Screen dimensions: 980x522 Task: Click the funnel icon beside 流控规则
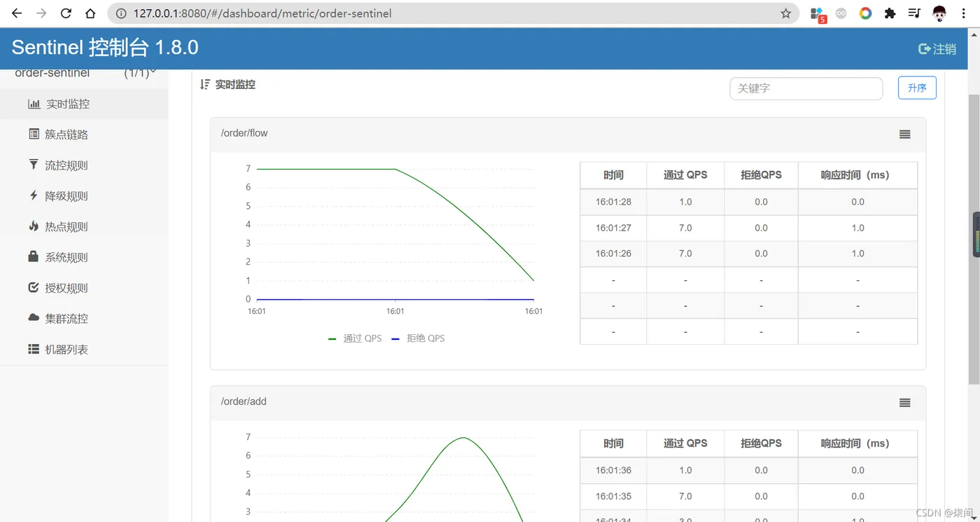pos(34,164)
